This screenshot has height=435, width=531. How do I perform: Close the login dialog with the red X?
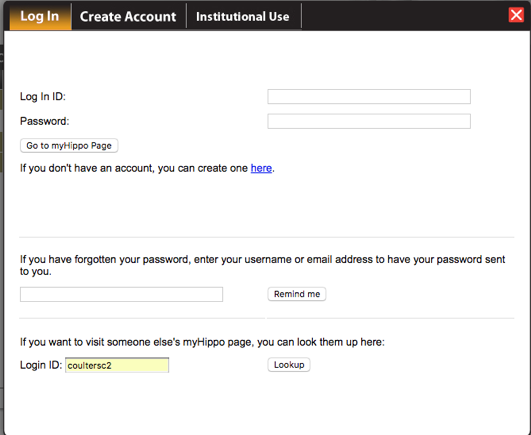516,15
